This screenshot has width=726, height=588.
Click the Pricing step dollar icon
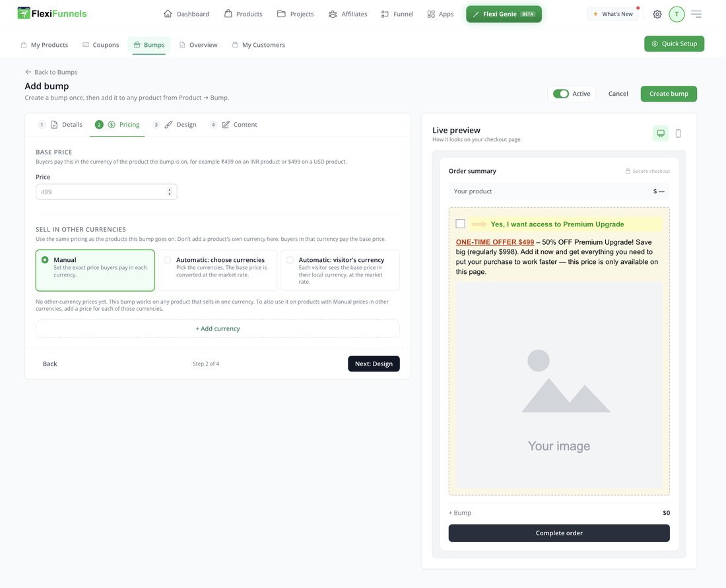112,125
